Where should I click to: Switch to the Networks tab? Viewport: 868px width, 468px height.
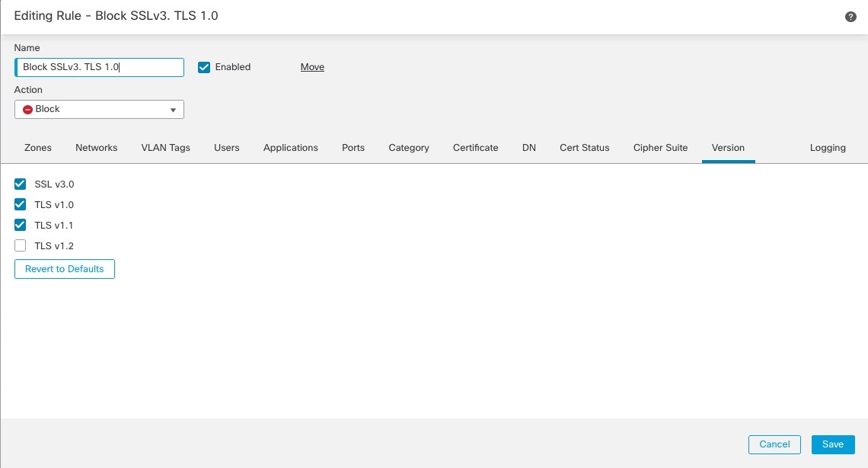point(97,147)
